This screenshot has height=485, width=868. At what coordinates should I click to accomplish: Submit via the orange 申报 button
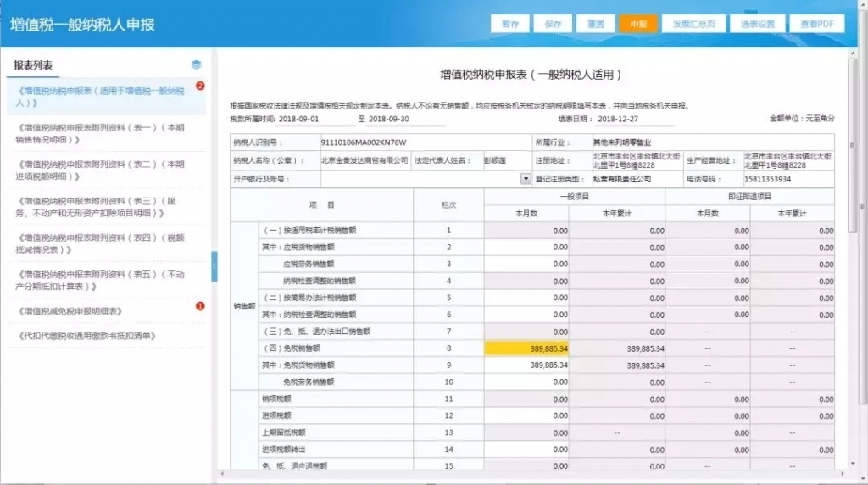coord(638,24)
